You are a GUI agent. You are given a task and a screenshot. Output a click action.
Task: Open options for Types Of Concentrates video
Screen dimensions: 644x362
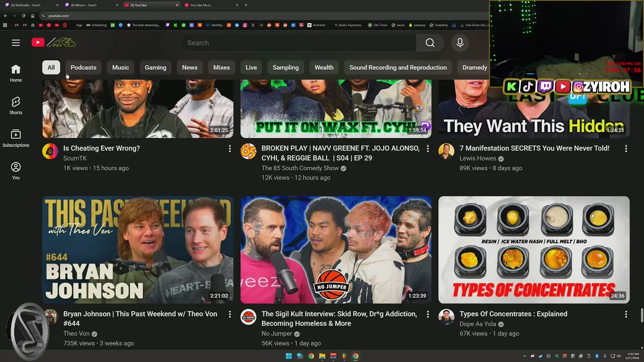coord(626,314)
